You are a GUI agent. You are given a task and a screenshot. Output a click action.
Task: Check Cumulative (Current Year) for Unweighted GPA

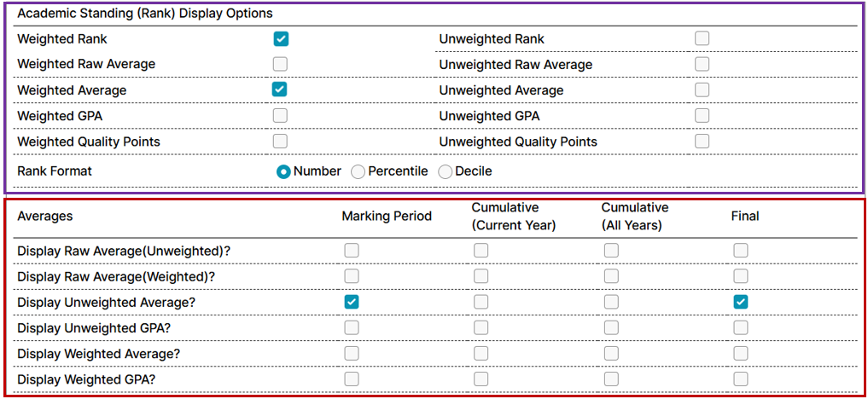click(481, 327)
